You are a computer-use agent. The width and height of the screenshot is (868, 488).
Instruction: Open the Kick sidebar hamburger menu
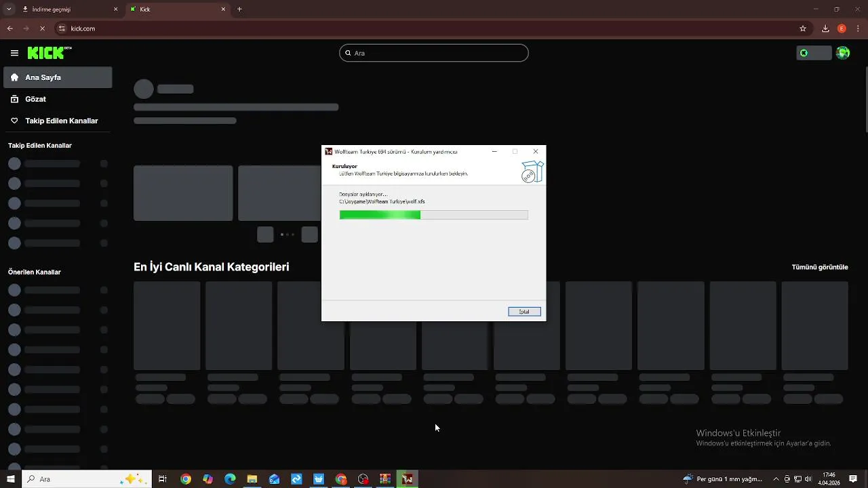point(14,53)
